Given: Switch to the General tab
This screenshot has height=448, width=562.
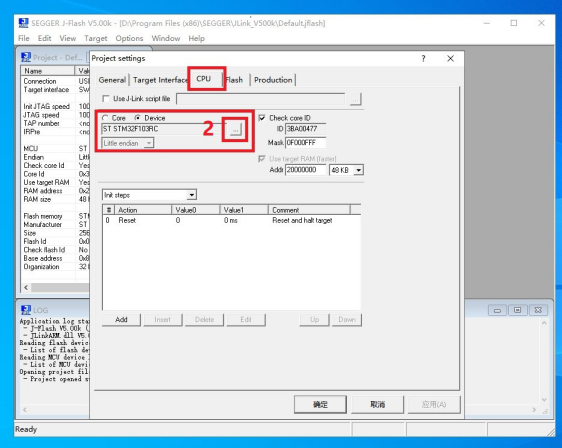Looking at the screenshot, I should (112, 80).
